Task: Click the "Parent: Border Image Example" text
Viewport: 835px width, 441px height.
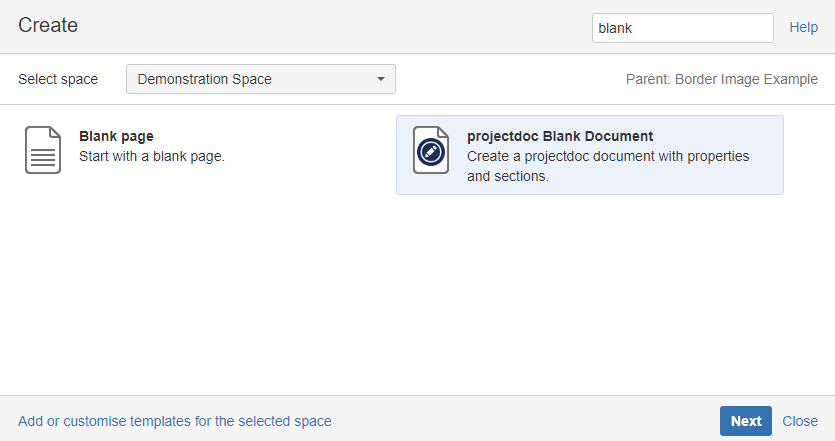Action: click(722, 79)
